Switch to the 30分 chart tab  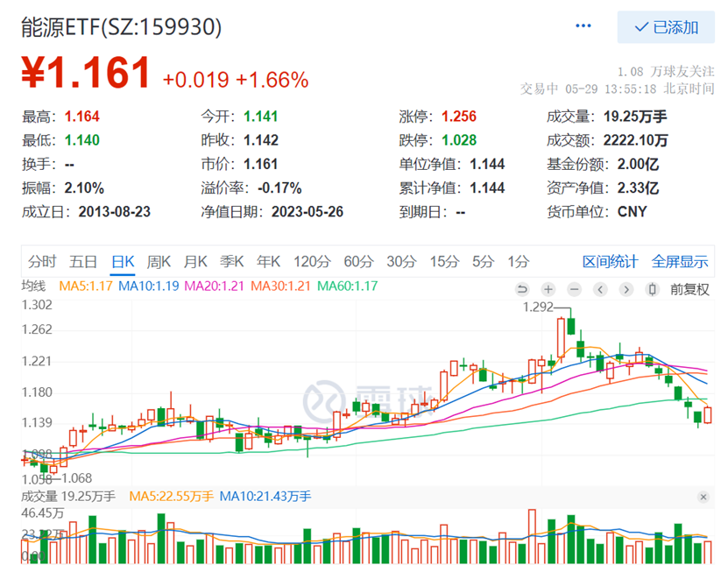click(x=401, y=262)
